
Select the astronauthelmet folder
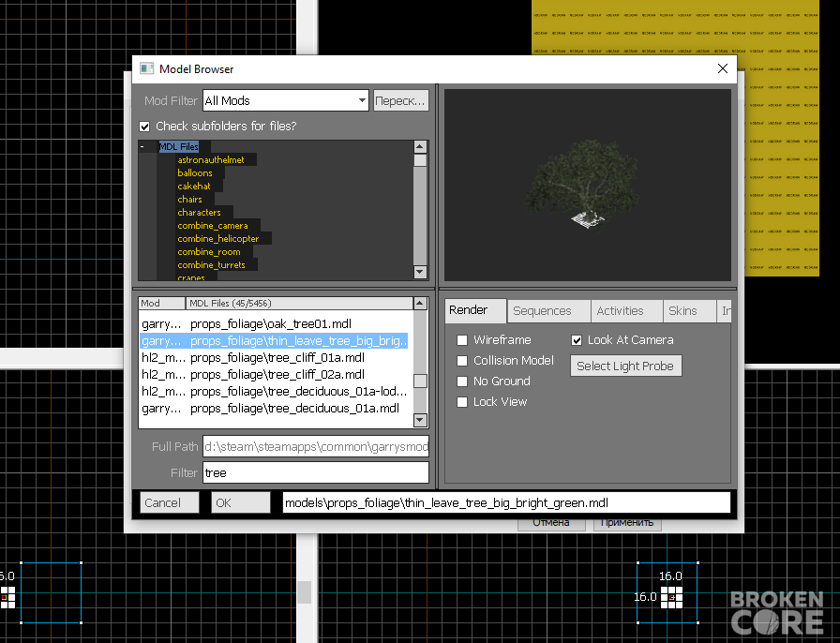pyautogui.click(x=211, y=159)
